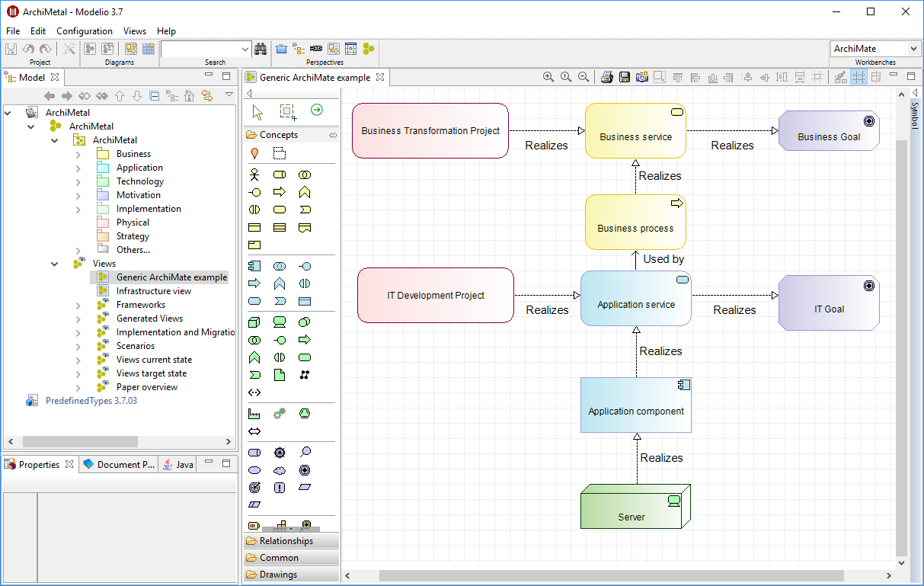The image size is (924, 586).
Task: Print the current diagram
Action: click(x=607, y=77)
